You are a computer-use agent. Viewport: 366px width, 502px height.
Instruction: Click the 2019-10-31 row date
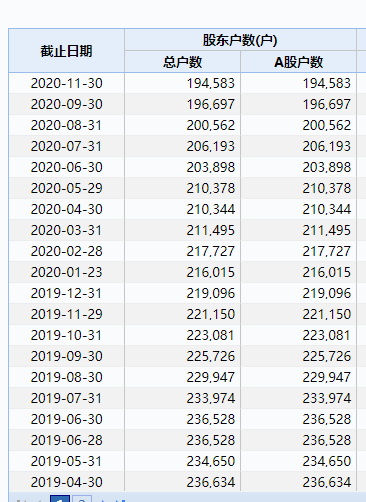click(66, 335)
